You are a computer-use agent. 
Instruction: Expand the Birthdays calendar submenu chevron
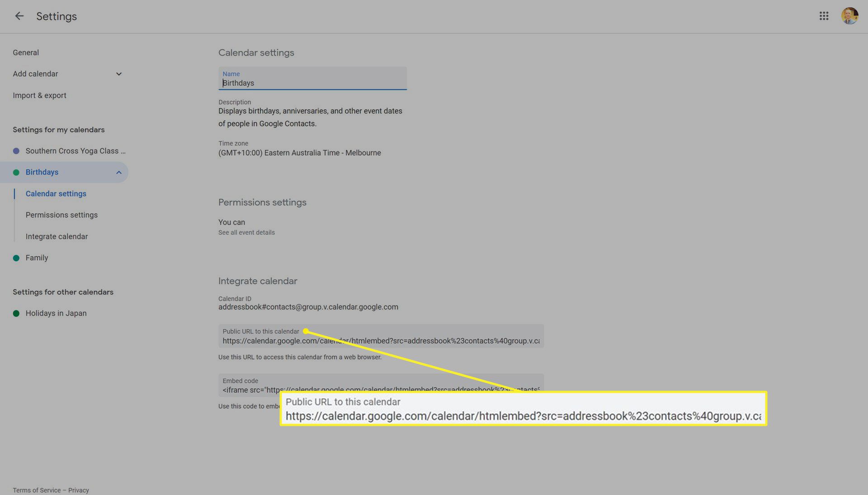[x=118, y=172]
